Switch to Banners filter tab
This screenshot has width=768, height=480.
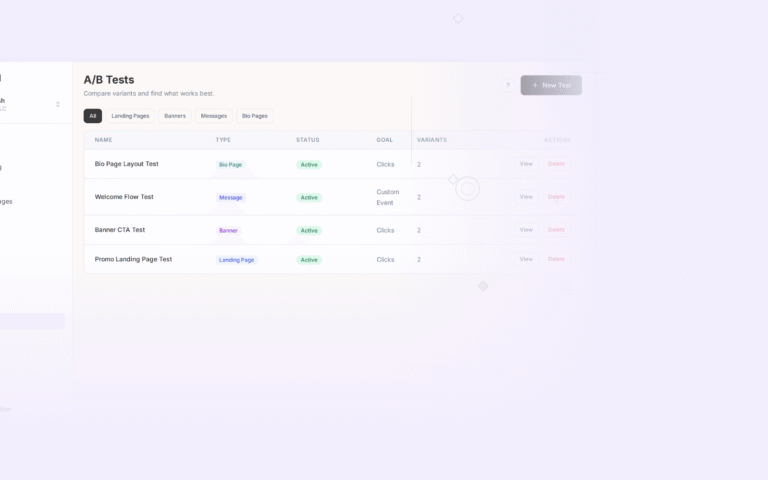click(175, 116)
